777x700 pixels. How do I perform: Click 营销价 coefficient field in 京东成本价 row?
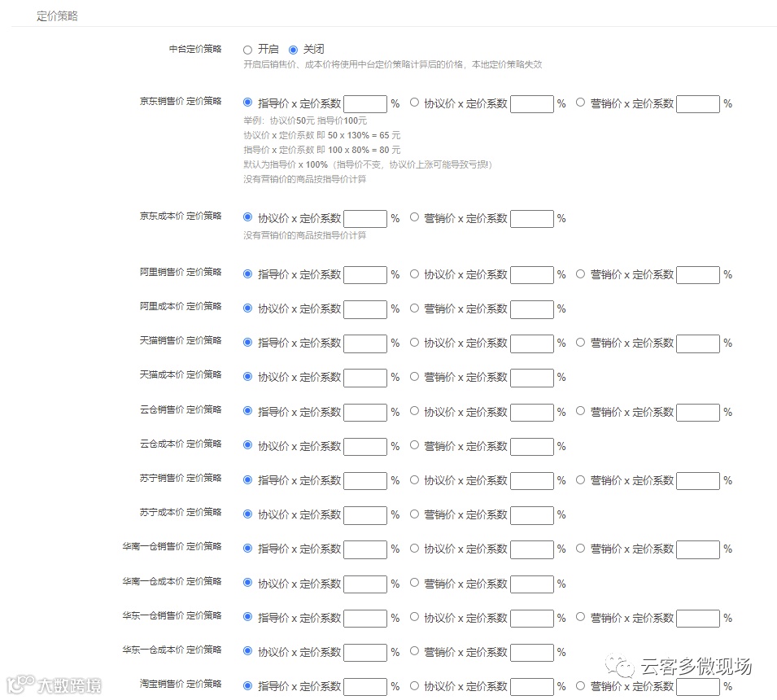532,219
